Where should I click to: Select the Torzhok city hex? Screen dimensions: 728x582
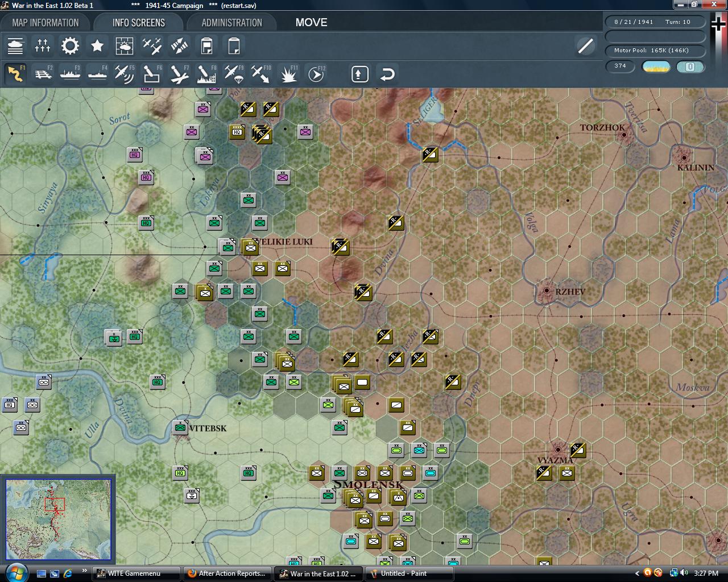[624, 135]
